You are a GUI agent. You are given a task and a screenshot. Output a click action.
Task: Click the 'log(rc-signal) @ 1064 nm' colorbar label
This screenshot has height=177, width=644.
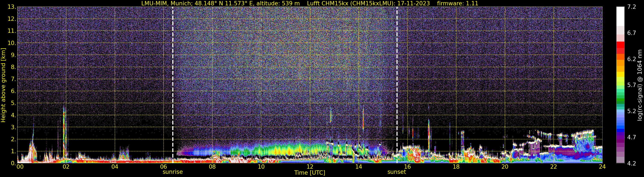tap(640, 85)
